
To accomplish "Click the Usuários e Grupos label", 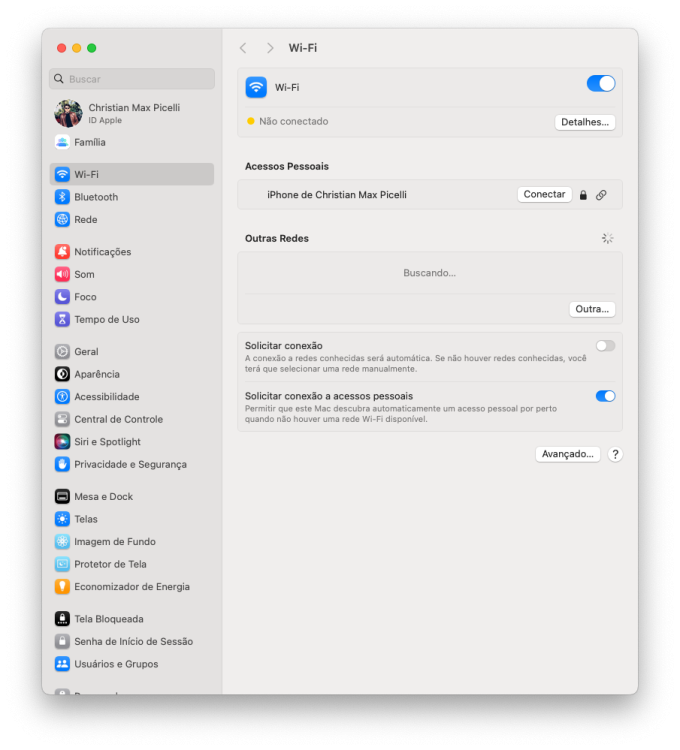I will tap(116, 664).
